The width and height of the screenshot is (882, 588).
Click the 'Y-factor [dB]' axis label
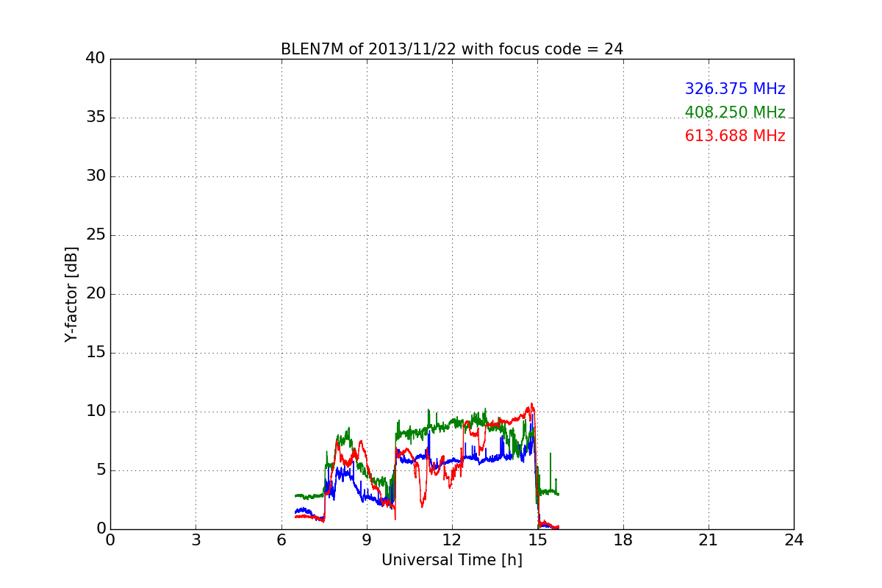click(71, 294)
